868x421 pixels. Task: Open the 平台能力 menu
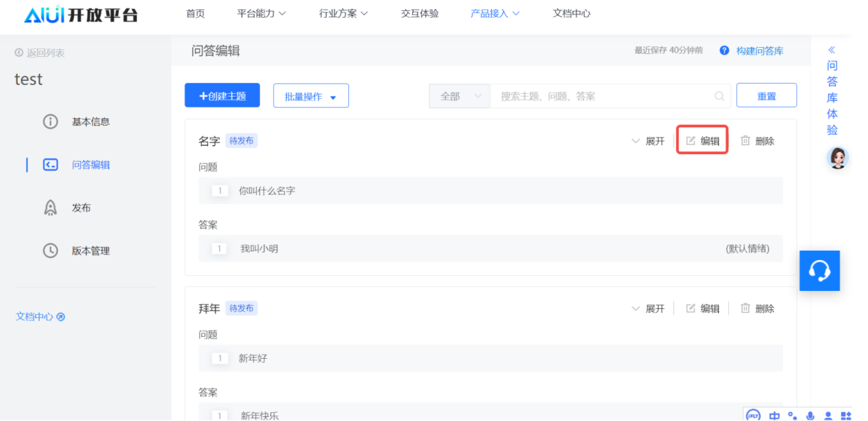click(x=261, y=14)
